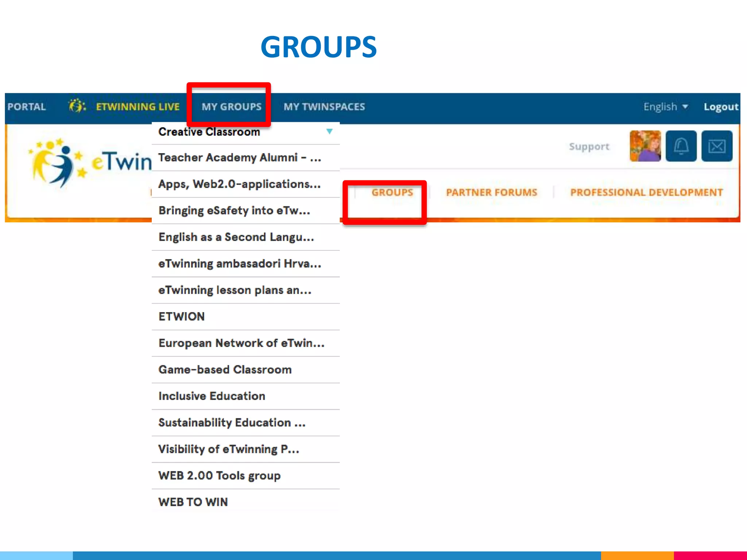The height and width of the screenshot is (560, 747).
Task: Select Sustainability Education ... group
Action: pos(245,423)
